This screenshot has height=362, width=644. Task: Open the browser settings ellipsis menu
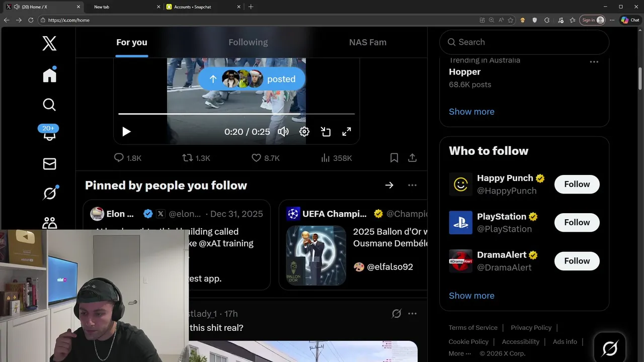tap(612, 20)
